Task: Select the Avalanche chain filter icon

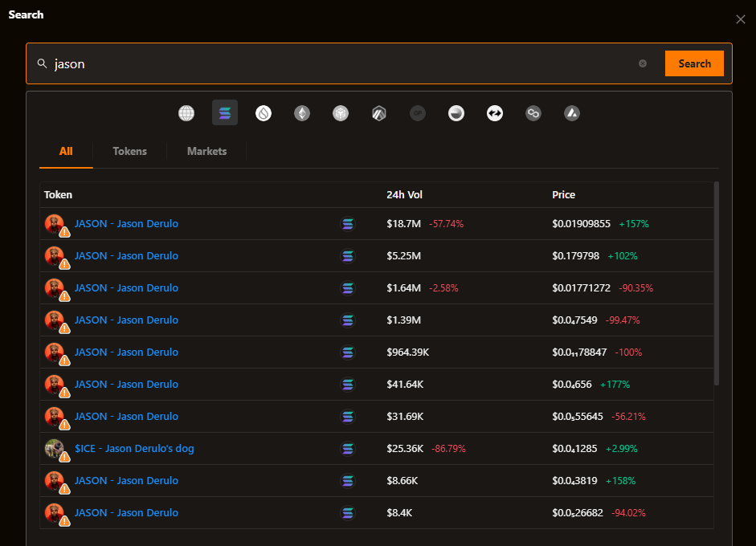Action: [x=572, y=113]
